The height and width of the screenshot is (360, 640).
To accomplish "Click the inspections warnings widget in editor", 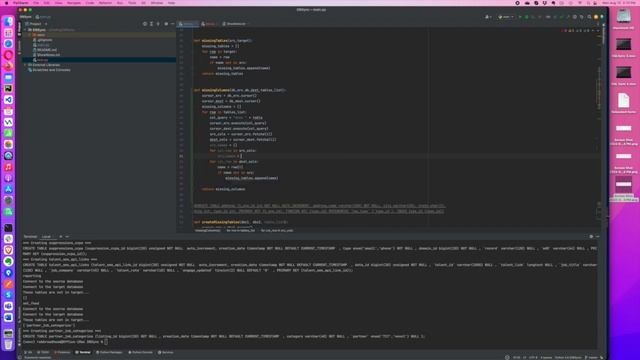I will coord(575,31).
